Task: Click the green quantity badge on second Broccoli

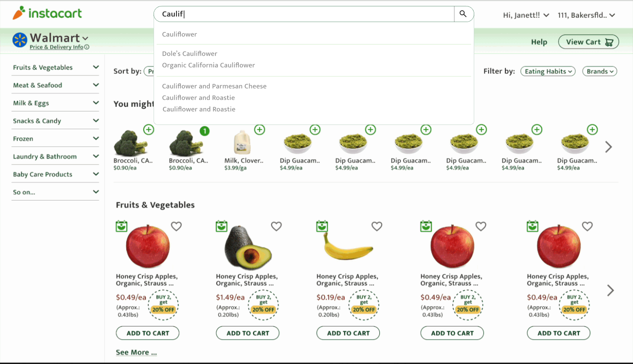Action: click(x=205, y=131)
